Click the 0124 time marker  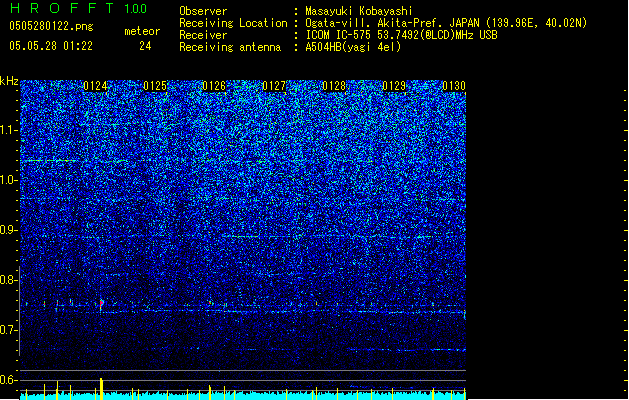coord(95,86)
